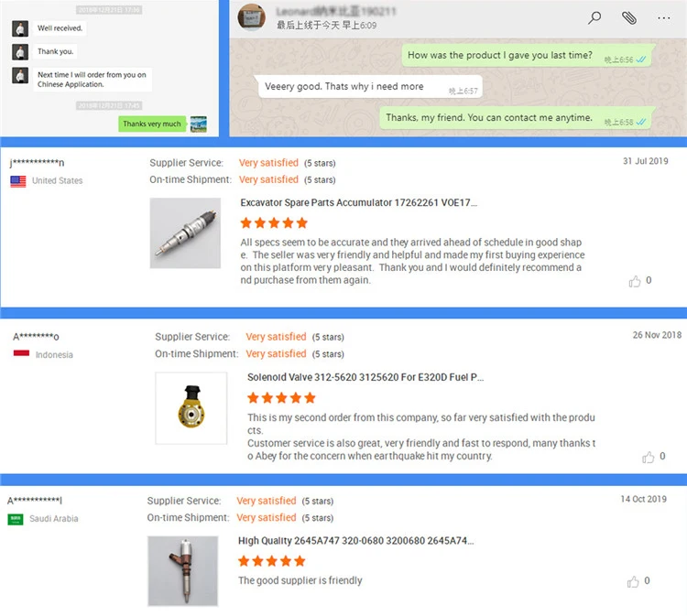
Task: Click the Indonesia flag icon
Action: coord(21,354)
